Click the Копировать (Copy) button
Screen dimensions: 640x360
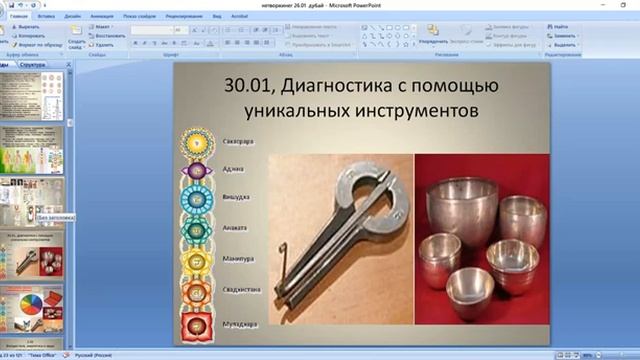point(28,36)
